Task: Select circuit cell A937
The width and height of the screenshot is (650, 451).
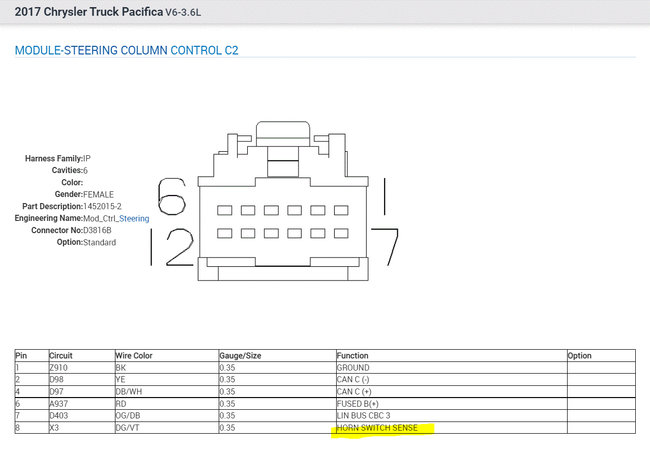Action: coord(82,404)
